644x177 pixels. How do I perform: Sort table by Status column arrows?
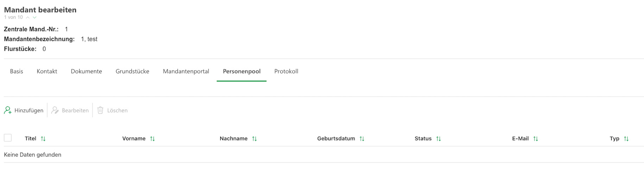pyautogui.click(x=438, y=139)
